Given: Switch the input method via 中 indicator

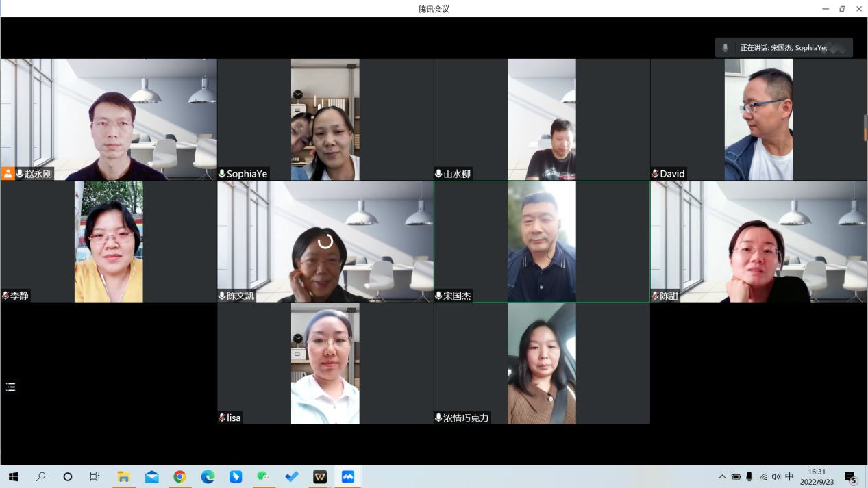Looking at the screenshot, I should pos(789,477).
